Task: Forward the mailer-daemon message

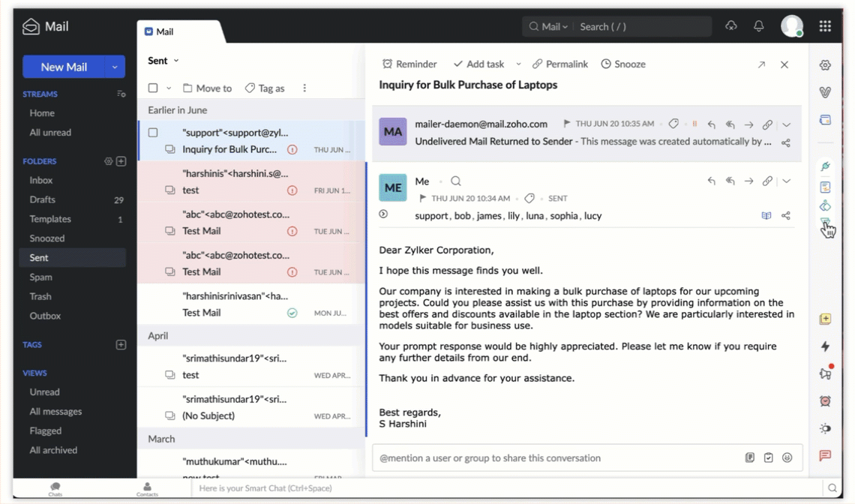Action: (748, 124)
